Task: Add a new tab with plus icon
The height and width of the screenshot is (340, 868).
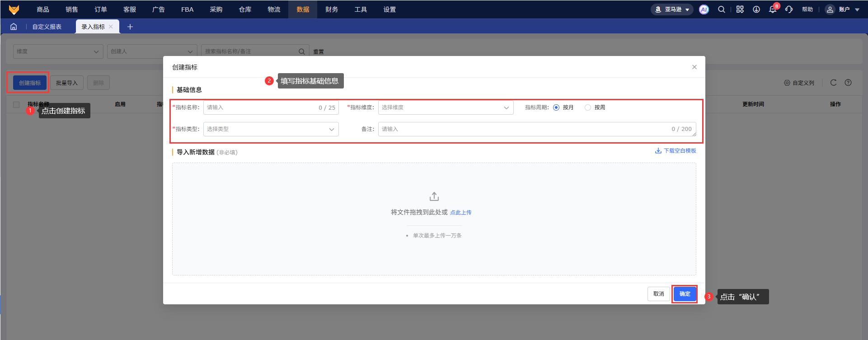Action: [130, 27]
